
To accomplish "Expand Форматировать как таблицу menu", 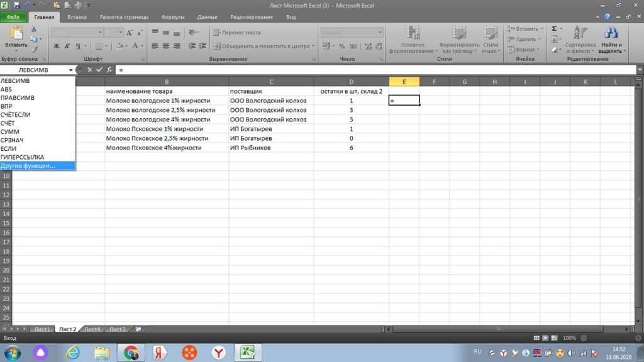I will pos(459,40).
